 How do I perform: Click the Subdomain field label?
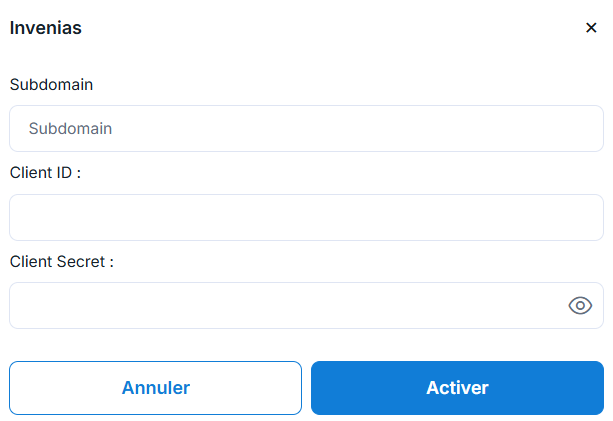pyautogui.click(x=51, y=85)
